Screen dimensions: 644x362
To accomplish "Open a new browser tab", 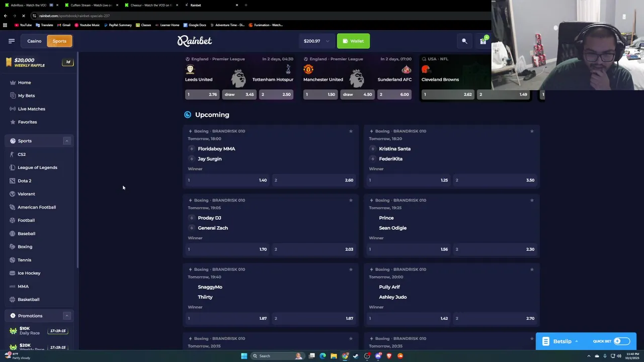I will point(246,5).
